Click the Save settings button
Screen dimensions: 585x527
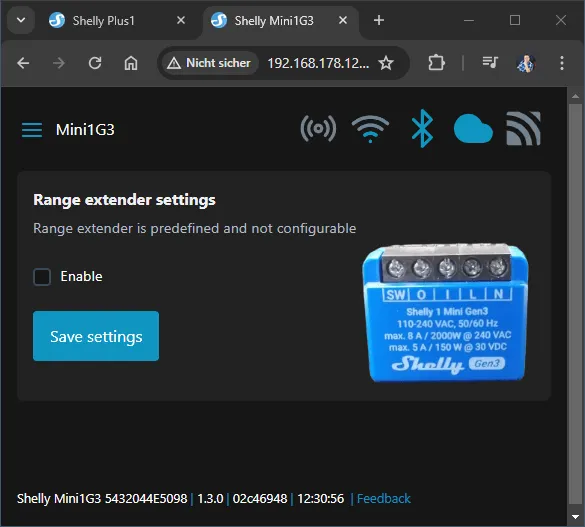(96, 336)
